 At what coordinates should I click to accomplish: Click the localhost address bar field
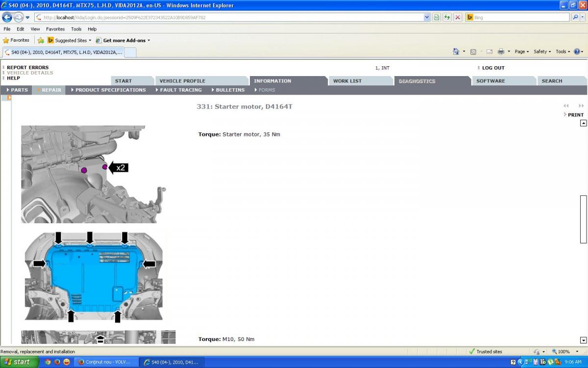228,17
